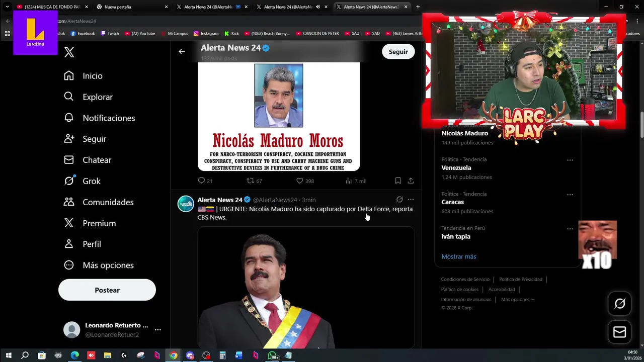The image size is (644, 362).
Task: Click share icon on wanted poster post
Action: pyautogui.click(x=411, y=180)
